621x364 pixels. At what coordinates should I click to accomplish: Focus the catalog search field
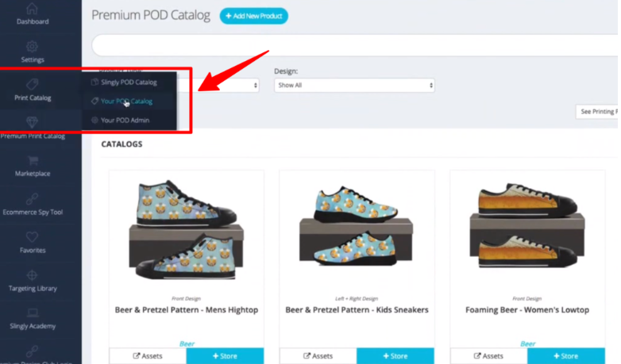coord(355,45)
